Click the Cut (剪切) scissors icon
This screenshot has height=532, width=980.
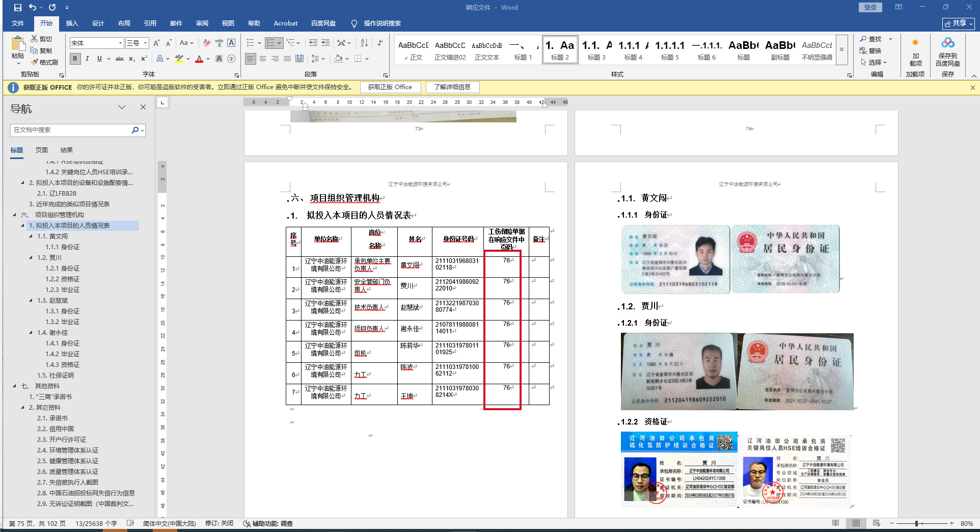(x=34, y=39)
